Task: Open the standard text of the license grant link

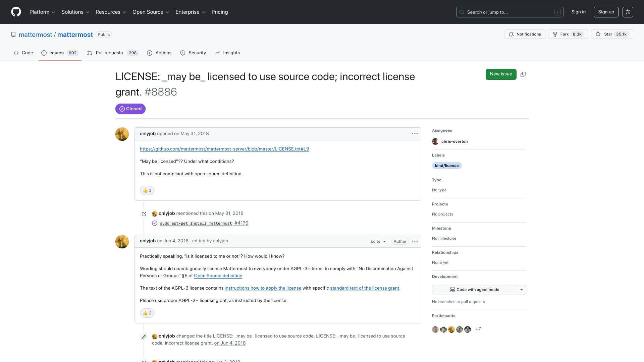Action: tap(365, 288)
